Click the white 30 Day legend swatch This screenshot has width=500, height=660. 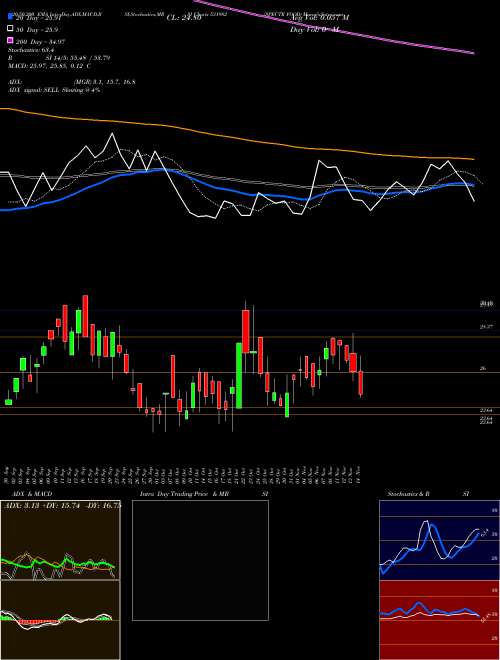point(11,29)
